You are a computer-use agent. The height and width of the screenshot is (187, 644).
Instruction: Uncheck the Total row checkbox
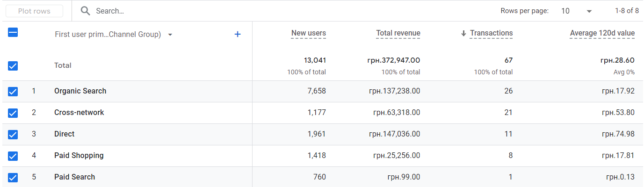(13, 66)
